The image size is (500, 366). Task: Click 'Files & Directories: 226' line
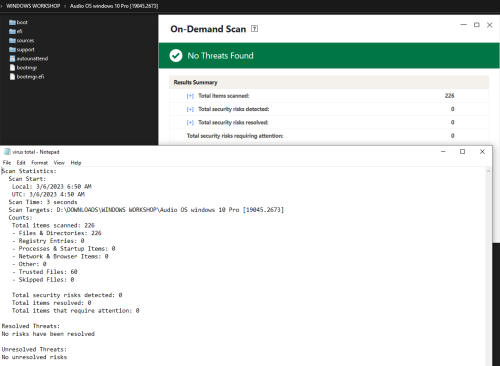(57, 233)
